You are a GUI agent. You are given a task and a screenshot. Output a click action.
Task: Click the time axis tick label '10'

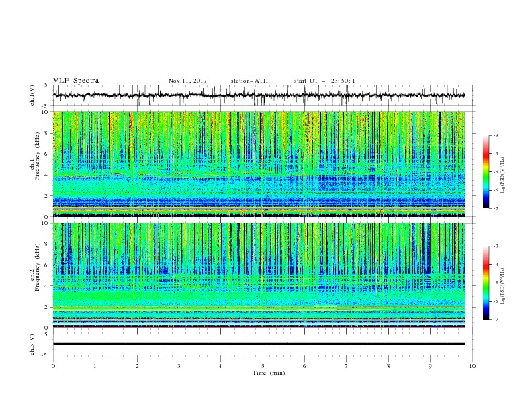coord(472,366)
